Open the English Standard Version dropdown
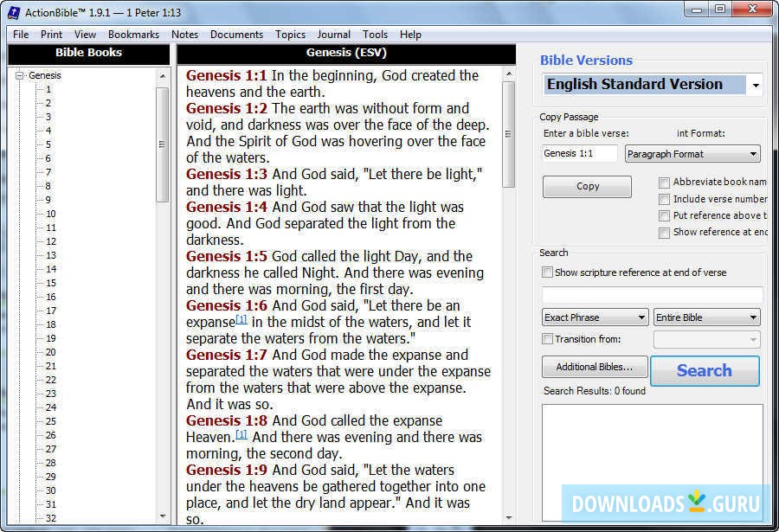This screenshot has width=779, height=532. [x=754, y=85]
